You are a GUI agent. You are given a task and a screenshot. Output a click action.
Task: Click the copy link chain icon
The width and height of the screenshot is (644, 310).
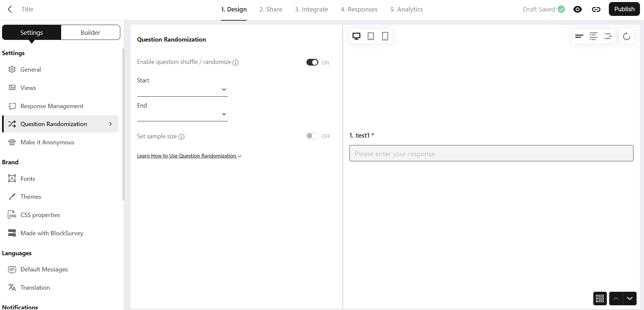(596, 9)
